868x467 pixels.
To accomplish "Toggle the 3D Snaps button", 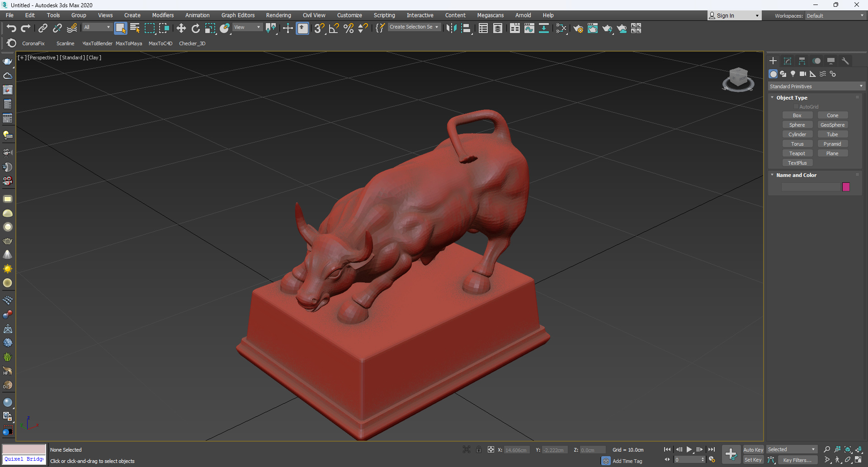I will 320,29.
